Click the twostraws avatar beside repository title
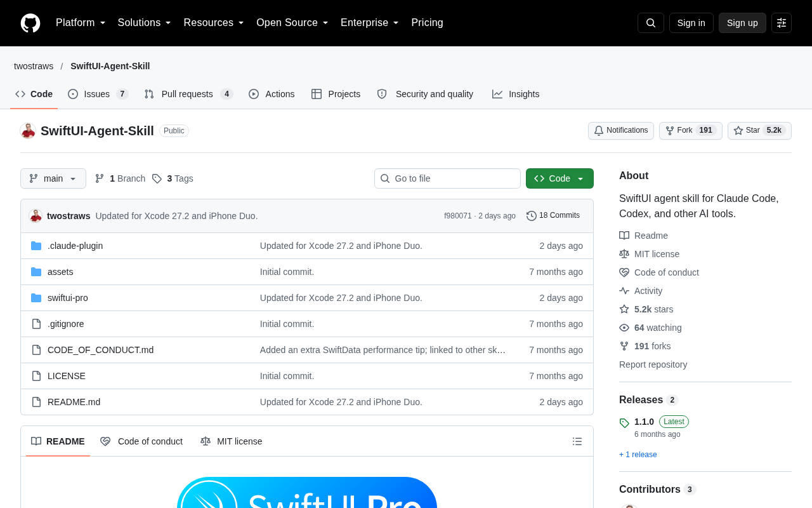This screenshot has width=812, height=508. click(28, 131)
